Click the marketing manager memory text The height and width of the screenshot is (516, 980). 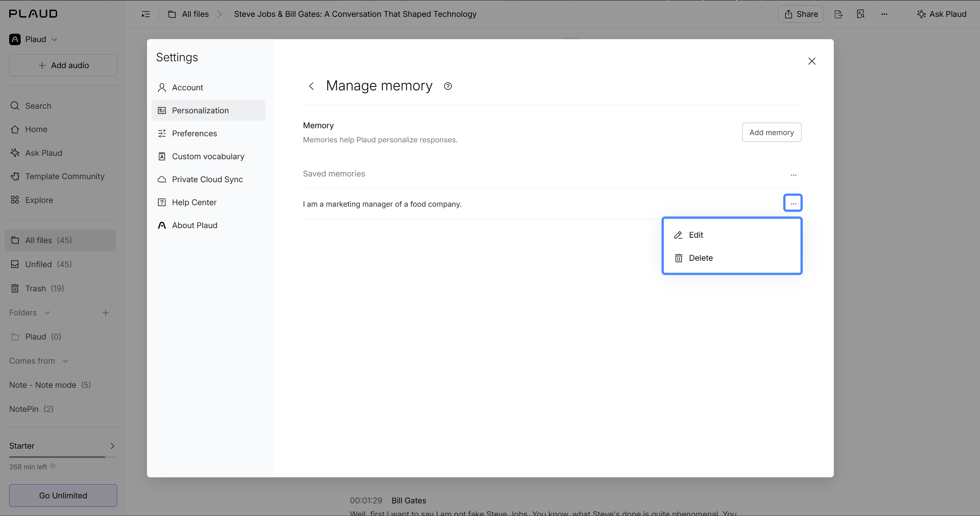pyautogui.click(x=382, y=204)
